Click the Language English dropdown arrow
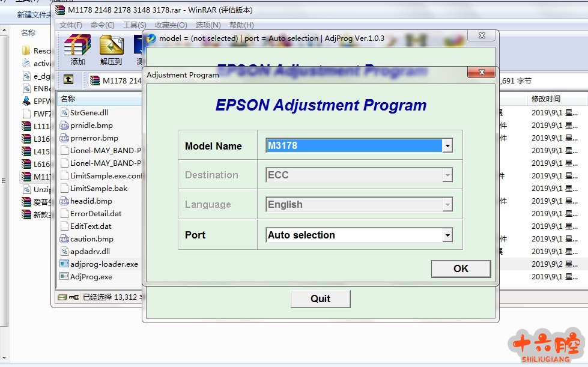 coord(447,205)
